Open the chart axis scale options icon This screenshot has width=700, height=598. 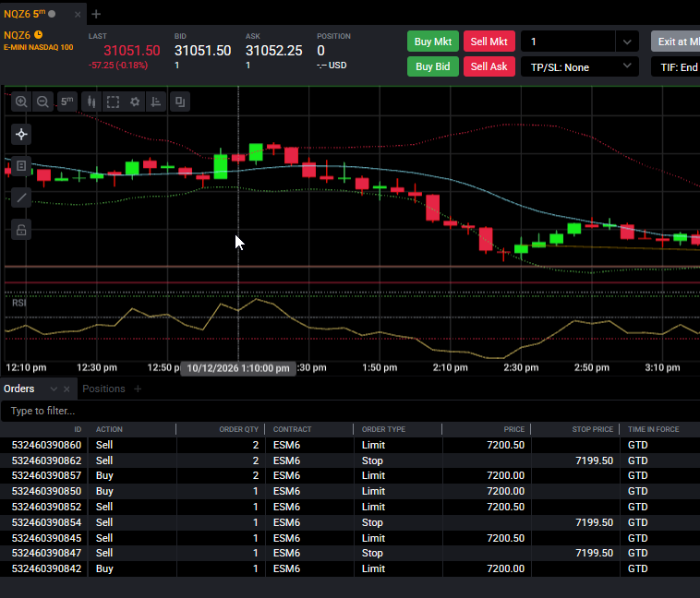point(156,102)
